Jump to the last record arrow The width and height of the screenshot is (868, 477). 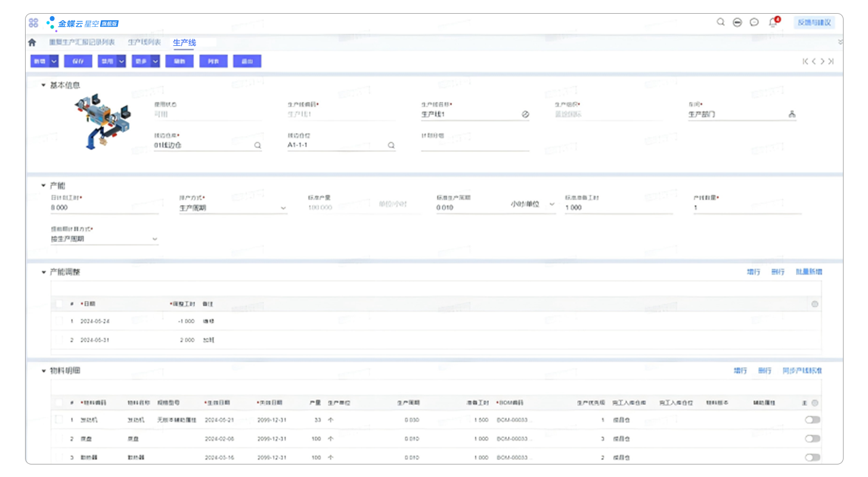tap(831, 61)
